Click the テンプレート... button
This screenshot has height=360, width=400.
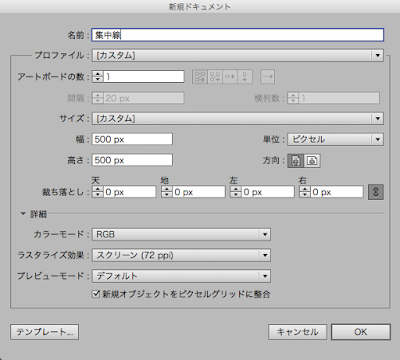coord(45,332)
